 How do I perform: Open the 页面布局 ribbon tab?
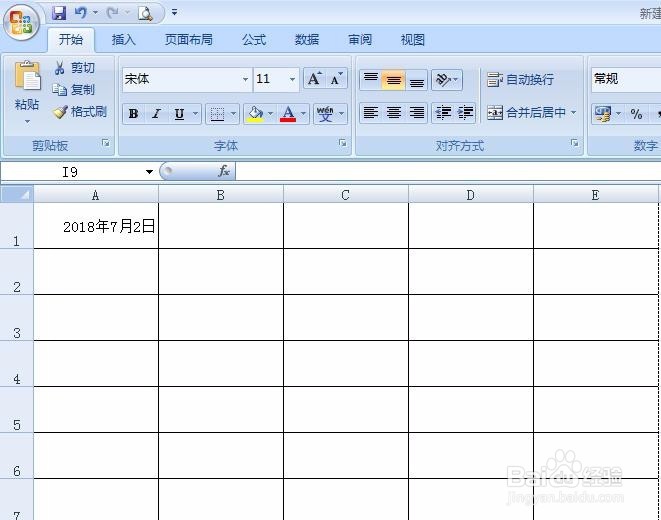pyautogui.click(x=188, y=40)
